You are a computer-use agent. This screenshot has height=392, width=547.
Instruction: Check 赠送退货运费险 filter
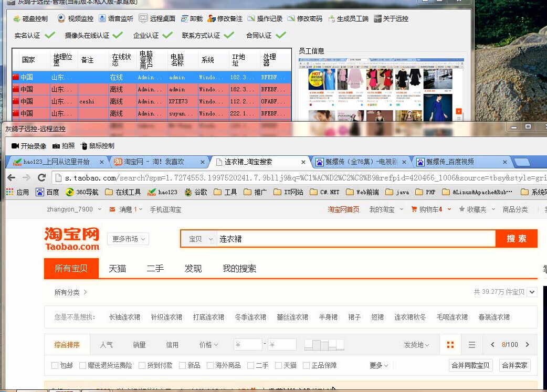[82, 365]
